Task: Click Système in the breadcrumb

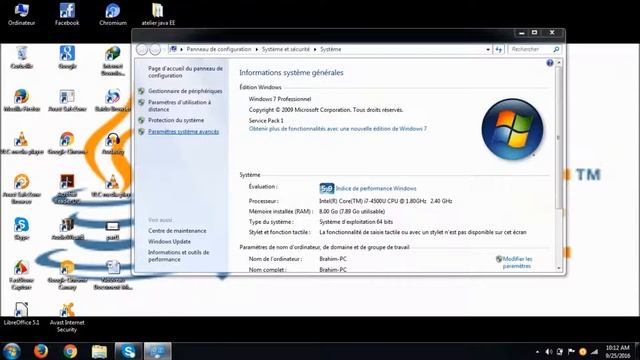Action: click(331, 49)
